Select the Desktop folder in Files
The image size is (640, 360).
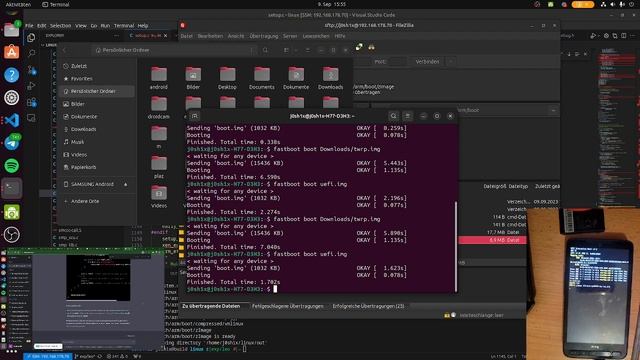coord(227,78)
